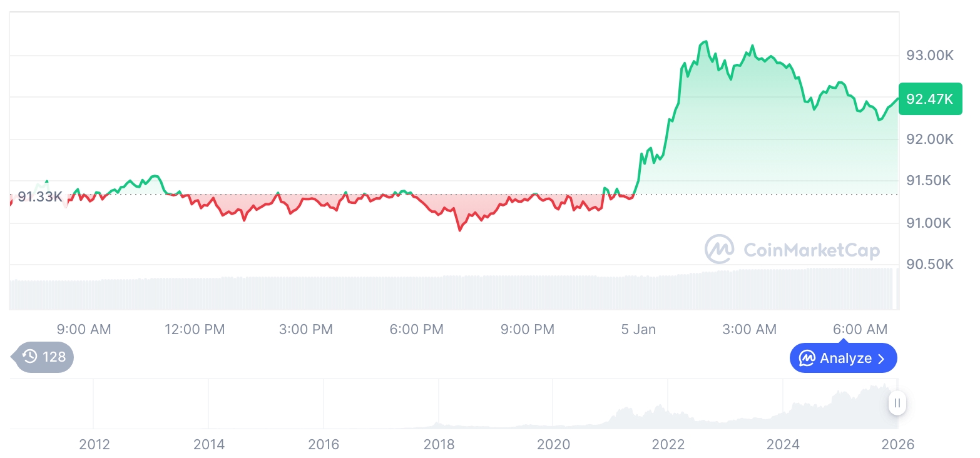
Task: Click the 128 count on history badge
Action: 54,357
